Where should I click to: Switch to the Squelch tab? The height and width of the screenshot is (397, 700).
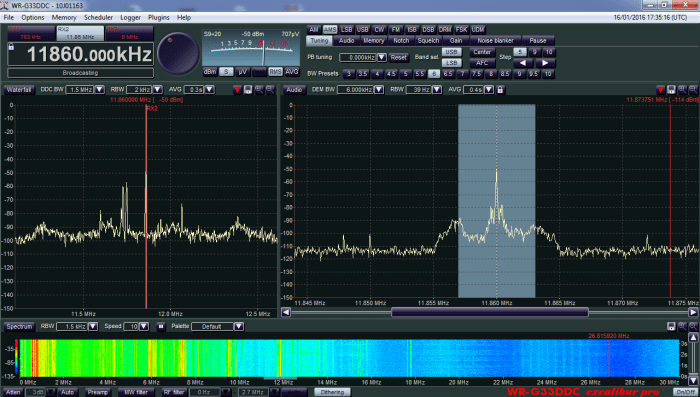click(428, 41)
